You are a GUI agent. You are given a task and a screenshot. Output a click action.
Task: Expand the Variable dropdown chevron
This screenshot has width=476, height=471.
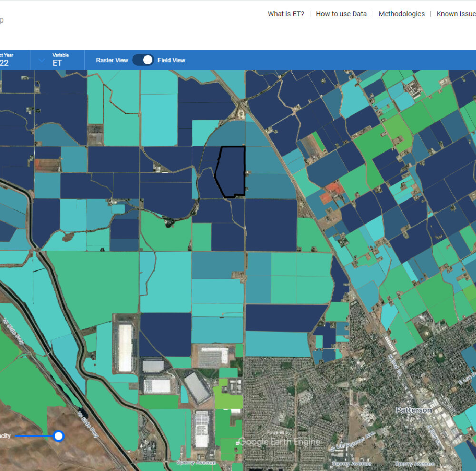coord(41,60)
